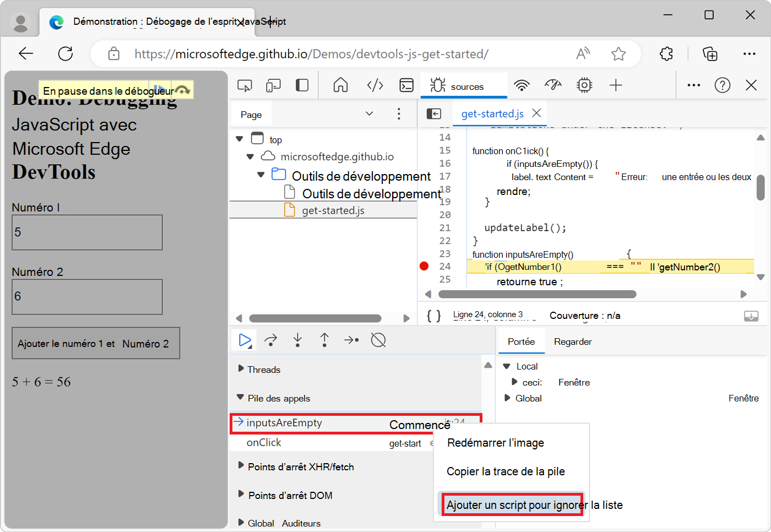Open the Collections icon in browser toolbar
The width and height of the screenshot is (771, 532).
710,53
